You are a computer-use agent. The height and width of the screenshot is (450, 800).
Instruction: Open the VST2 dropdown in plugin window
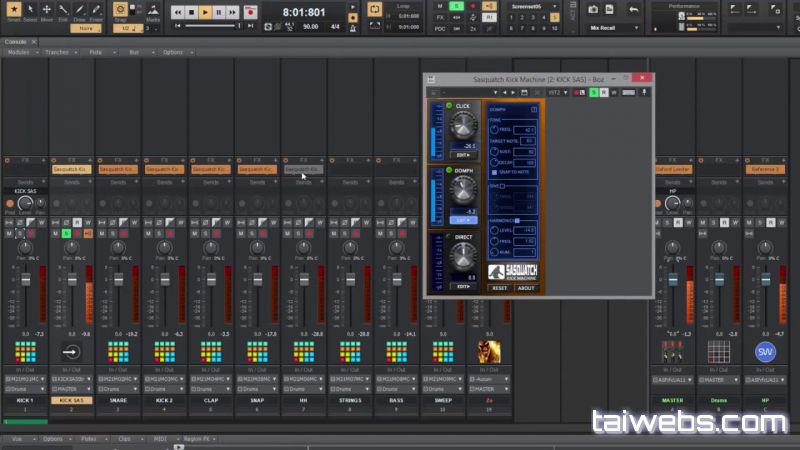(x=559, y=92)
